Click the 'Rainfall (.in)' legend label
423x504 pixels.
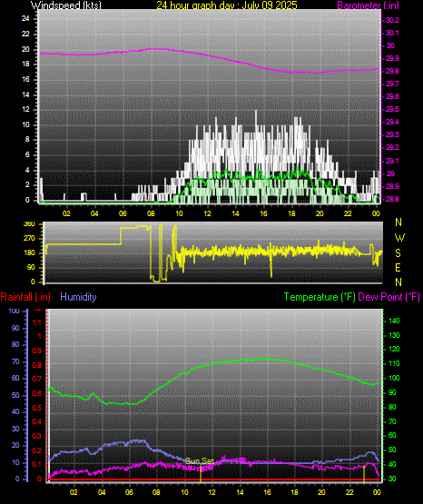(x=25, y=297)
